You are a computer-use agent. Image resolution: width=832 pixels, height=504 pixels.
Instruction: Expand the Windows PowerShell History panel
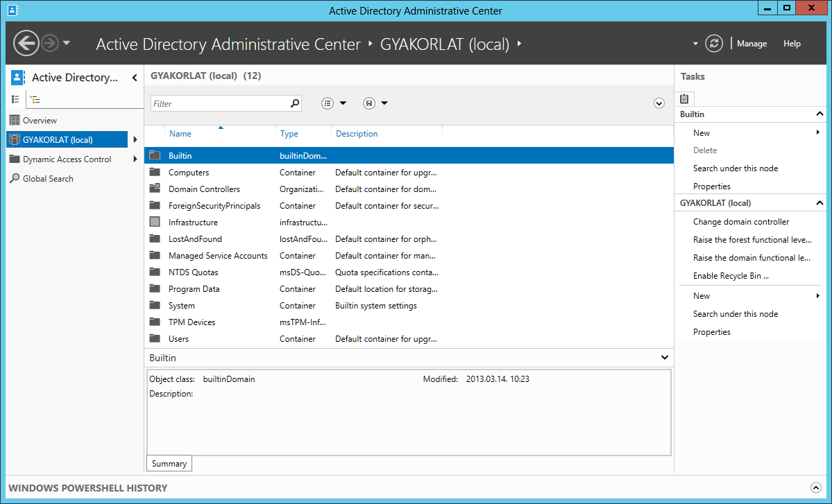[816, 487]
